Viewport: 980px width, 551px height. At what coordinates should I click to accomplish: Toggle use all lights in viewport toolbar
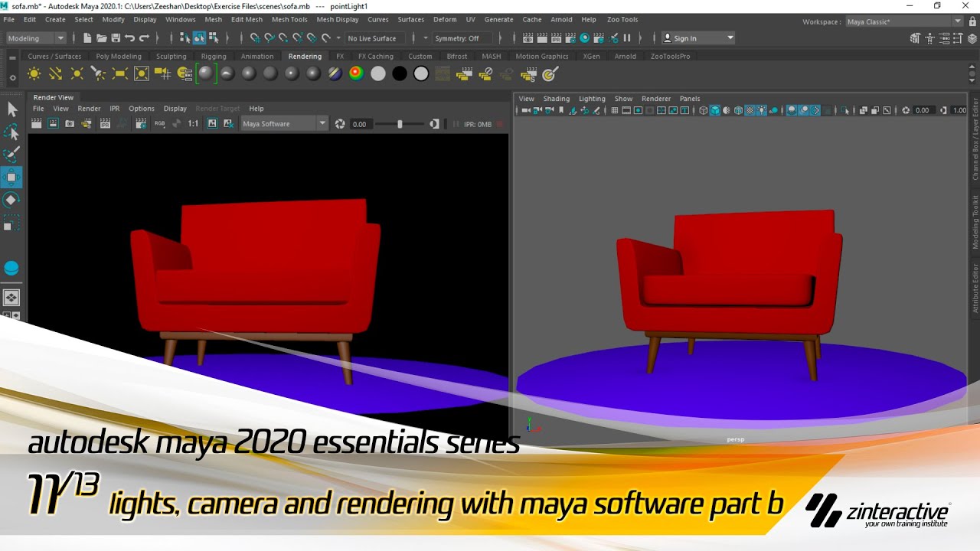(762, 110)
